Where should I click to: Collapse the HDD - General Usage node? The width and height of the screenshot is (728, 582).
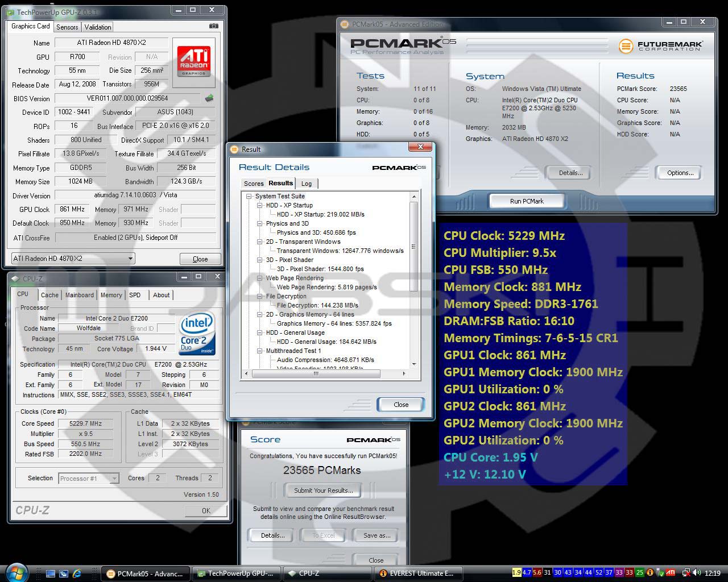260,332
